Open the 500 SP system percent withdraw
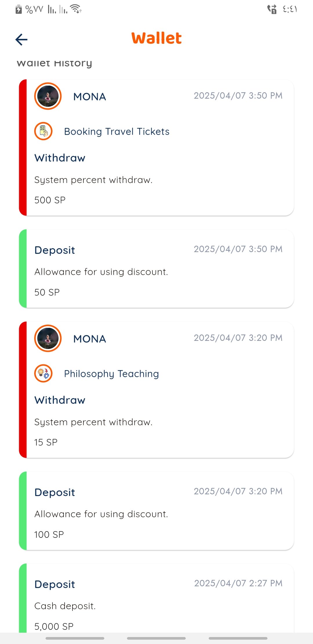Viewport: 313px width, 644px height. tap(156, 147)
